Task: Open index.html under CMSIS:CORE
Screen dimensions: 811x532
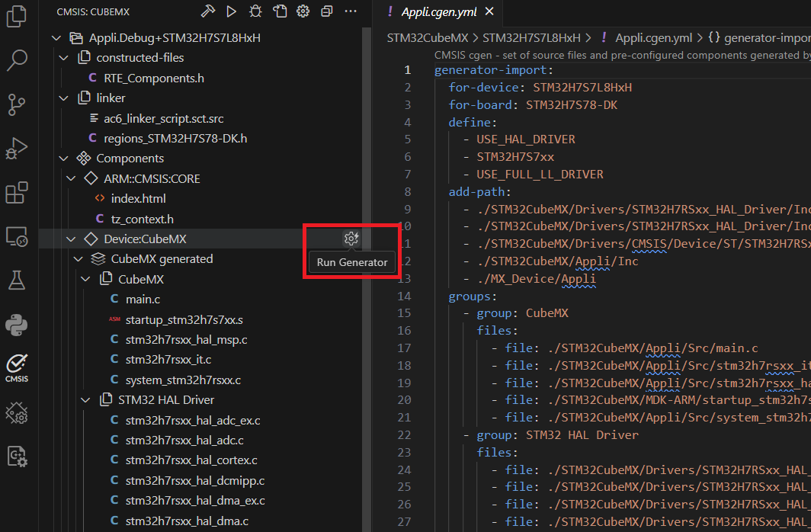Action: pos(138,198)
